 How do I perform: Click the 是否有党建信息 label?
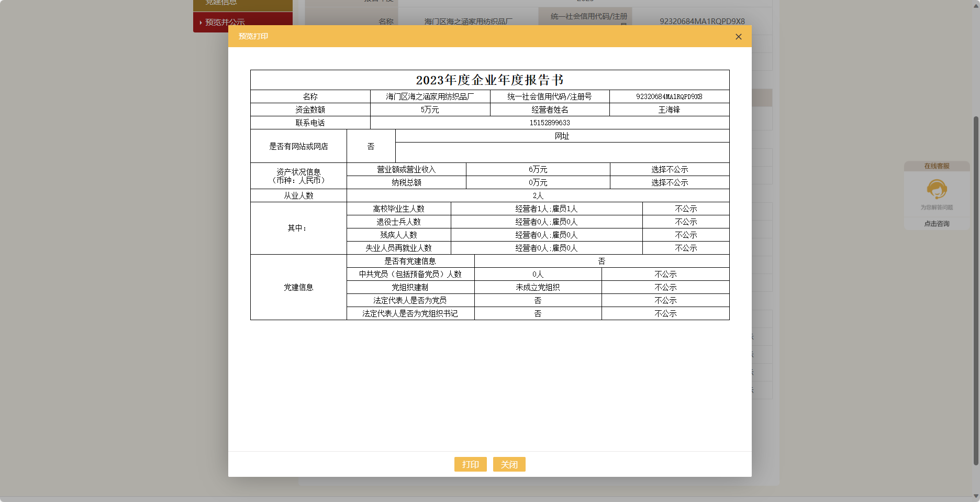point(410,261)
